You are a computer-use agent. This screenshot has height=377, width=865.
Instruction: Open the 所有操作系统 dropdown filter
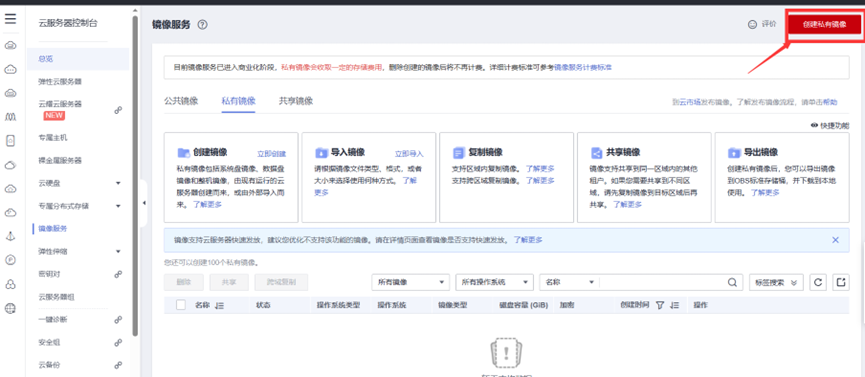coord(495,282)
